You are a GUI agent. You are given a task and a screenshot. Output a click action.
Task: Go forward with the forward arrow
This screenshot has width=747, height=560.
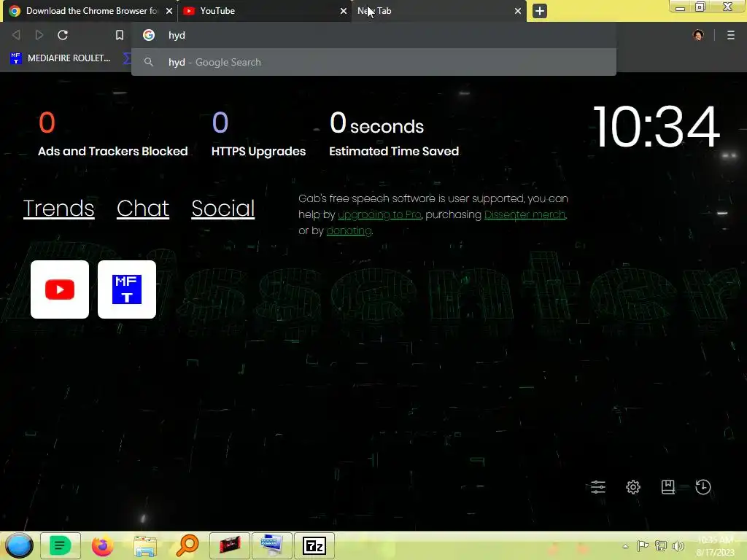[39, 35]
